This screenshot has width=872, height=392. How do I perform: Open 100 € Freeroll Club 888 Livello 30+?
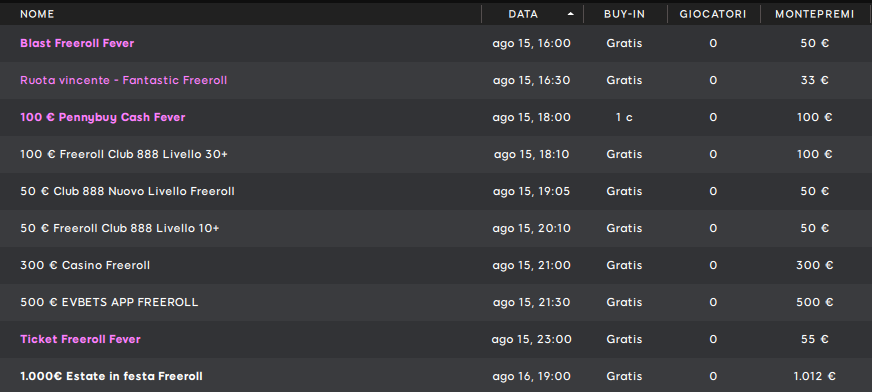point(123,154)
